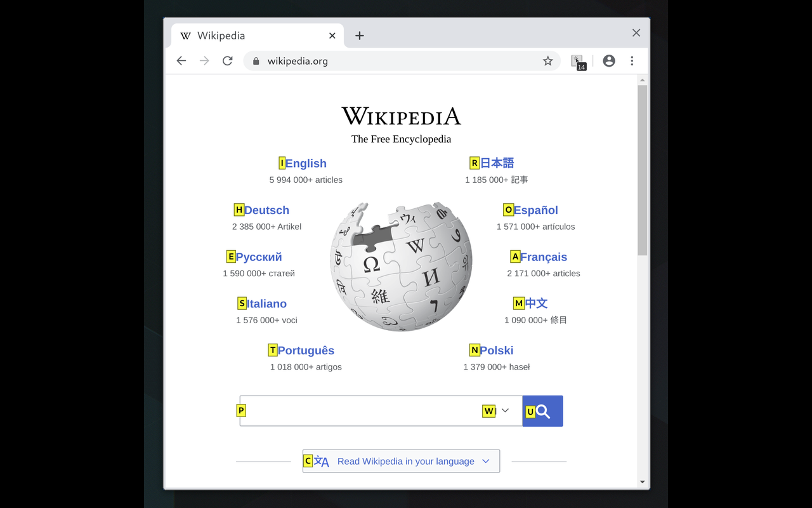Click 'The Free Encyclopedia' tagline

pyautogui.click(x=401, y=139)
